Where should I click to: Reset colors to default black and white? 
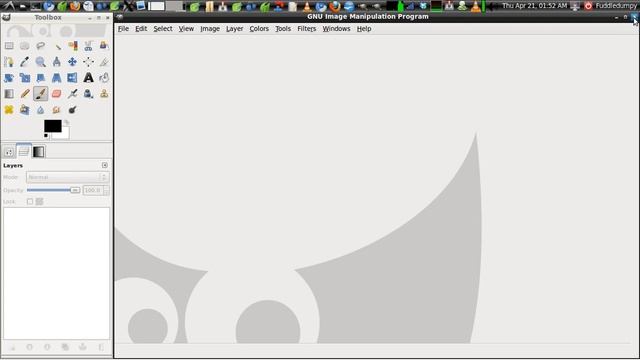pyautogui.click(x=46, y=136)
